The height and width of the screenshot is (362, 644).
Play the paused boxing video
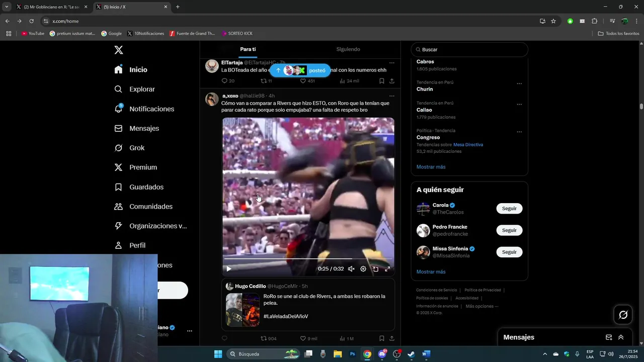tap(229, 269)
